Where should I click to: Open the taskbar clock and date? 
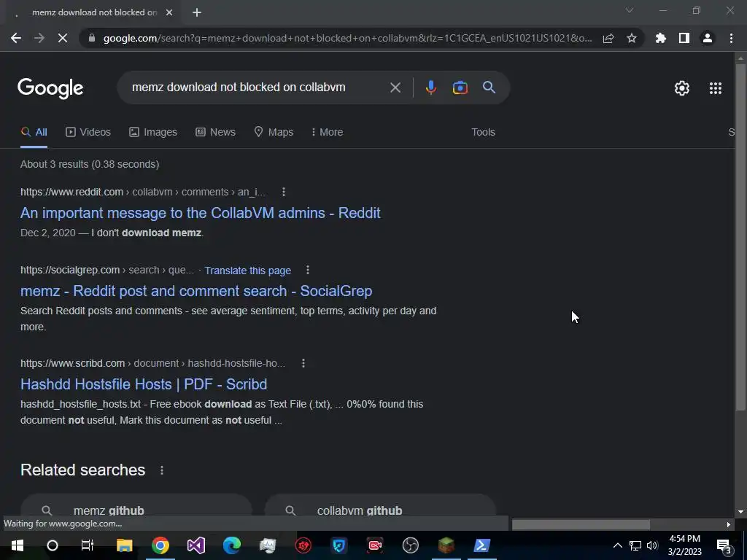point(684,545)
